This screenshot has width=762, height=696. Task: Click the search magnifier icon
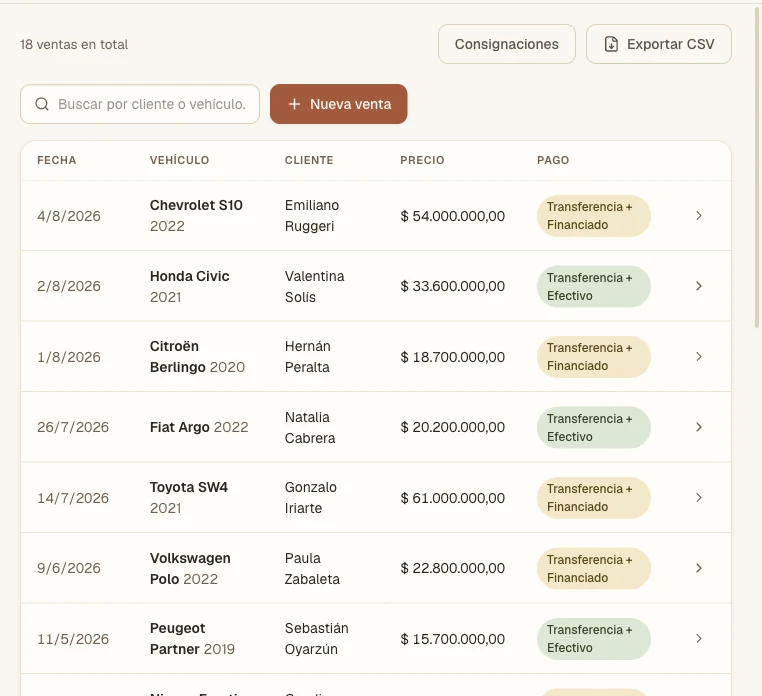pyautogui.click(x=42, y=104)
